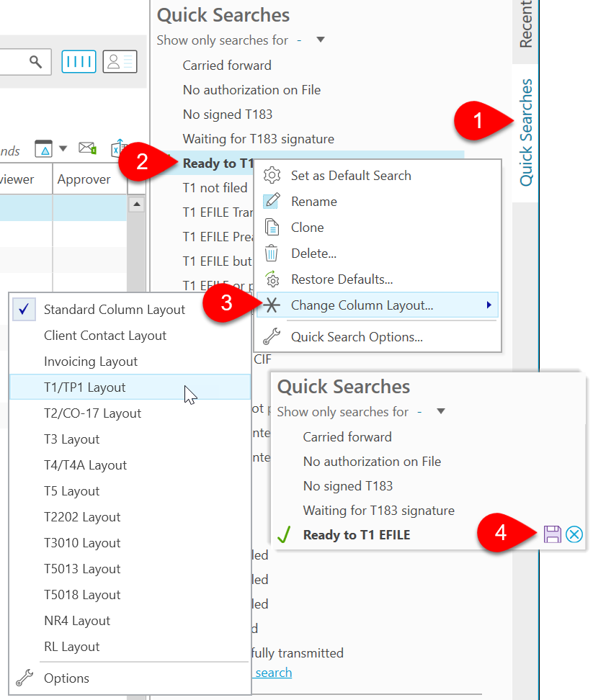This screenshot has width=593, height=700.
Task: Open the calendar filter icon
Action: [x=44, y=148]
